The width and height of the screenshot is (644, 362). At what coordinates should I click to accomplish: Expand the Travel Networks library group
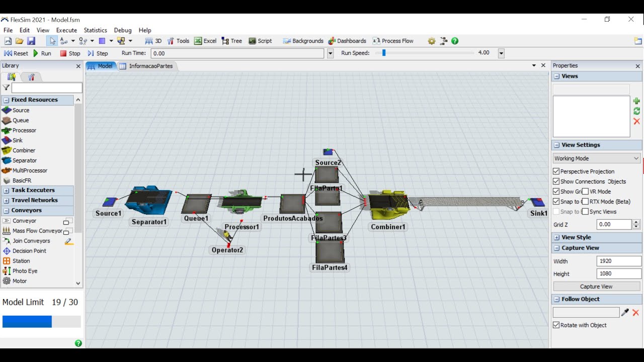point(6,201)
